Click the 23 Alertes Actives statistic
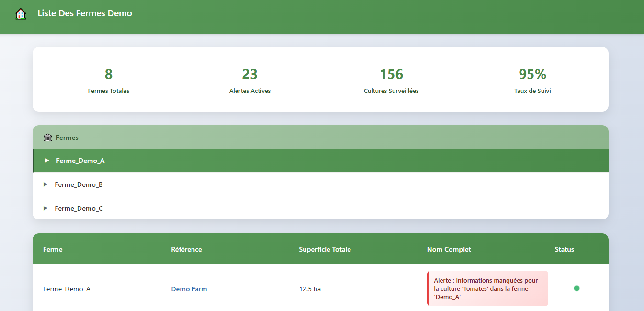The height and width of the screenshot is (311, 644). tap(250, 80)
